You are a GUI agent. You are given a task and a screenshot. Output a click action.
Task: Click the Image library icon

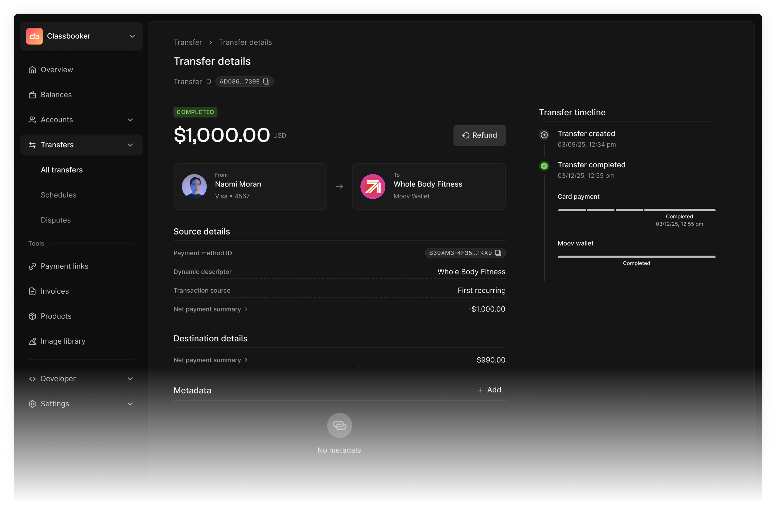[32, 341]
